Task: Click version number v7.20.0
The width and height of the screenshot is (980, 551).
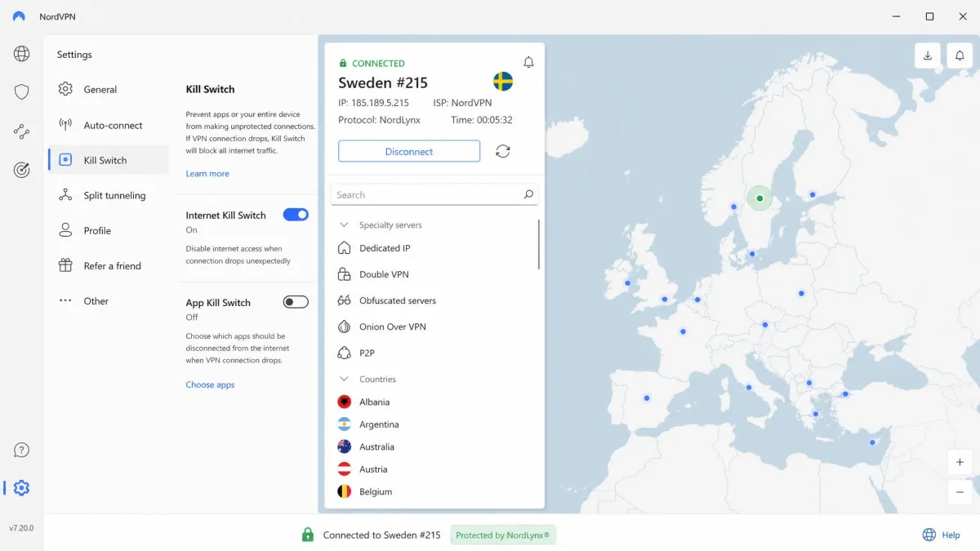Action: 21,528
